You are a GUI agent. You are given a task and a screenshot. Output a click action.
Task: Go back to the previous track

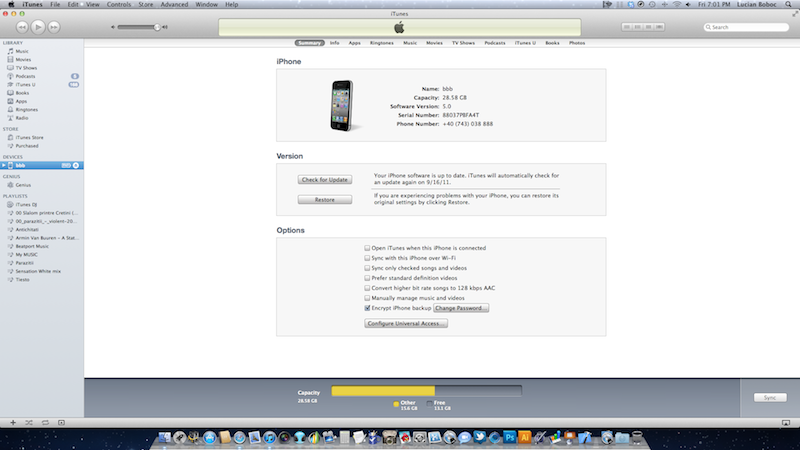(22, 27)
